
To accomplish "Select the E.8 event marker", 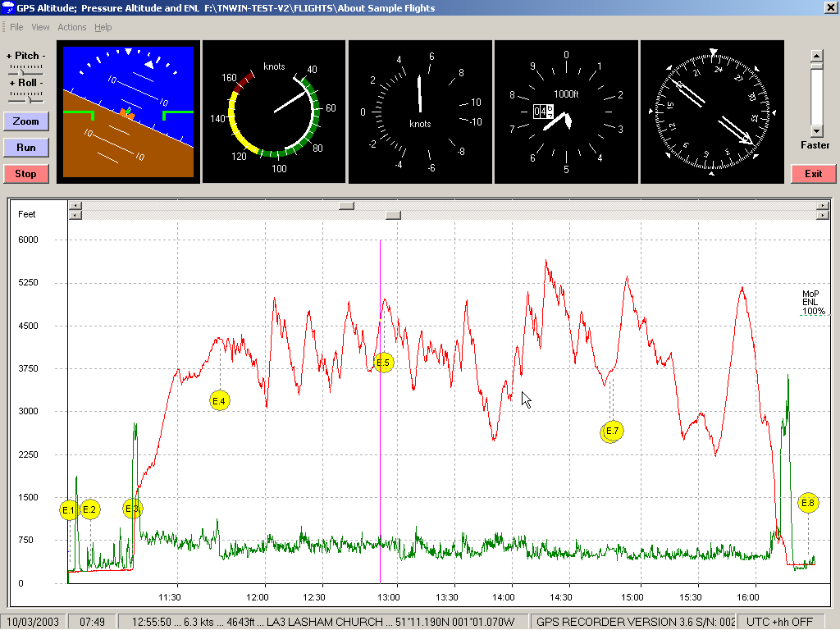I will pyautogui.click(x=808, y=503).
